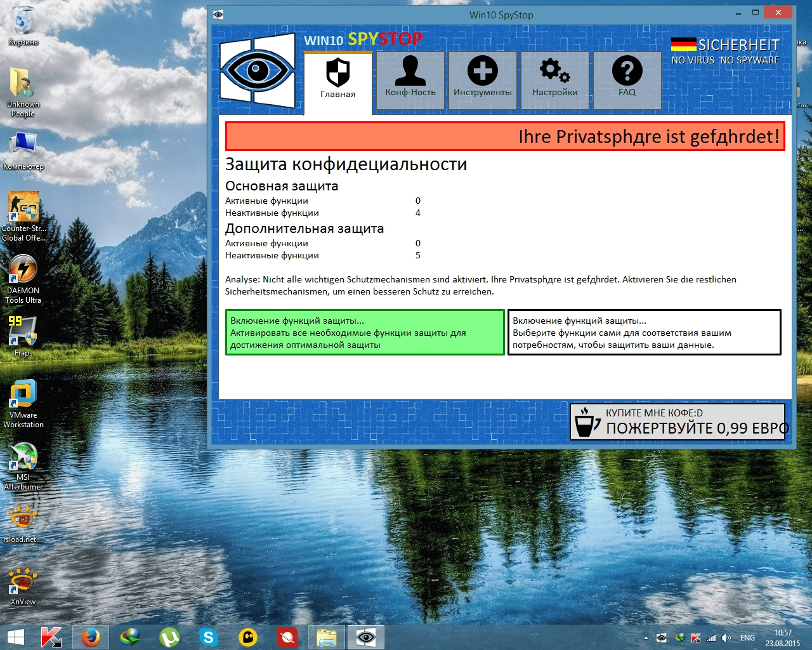The image size is (812, 650).
Task: Switch to the Конф-Ность tab
Action: tap(410, 80)
